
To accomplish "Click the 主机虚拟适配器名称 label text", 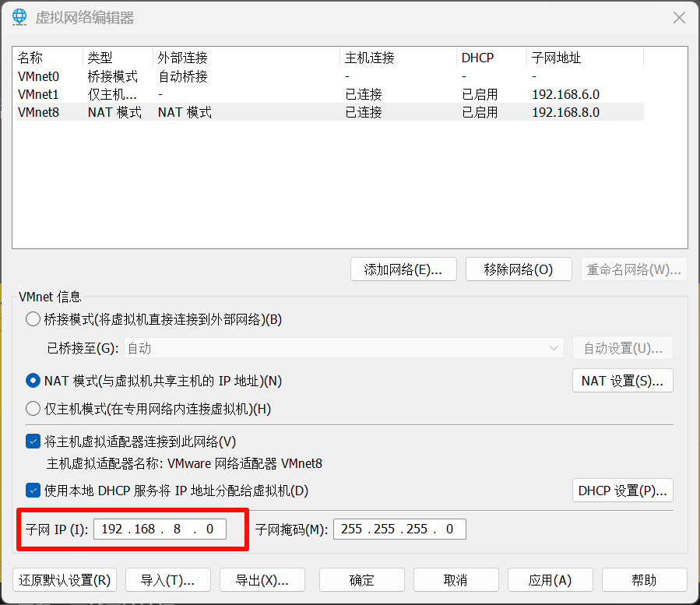I will click(104, 463).
